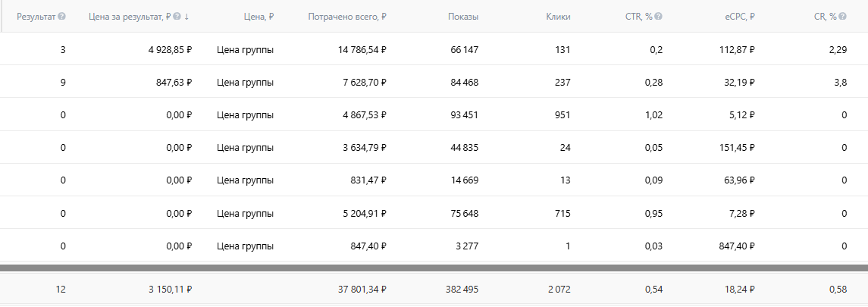Click Цена группы in the 4 928,85 ₽ row
This screenshot has width=868, height=307.
point(245,50)
